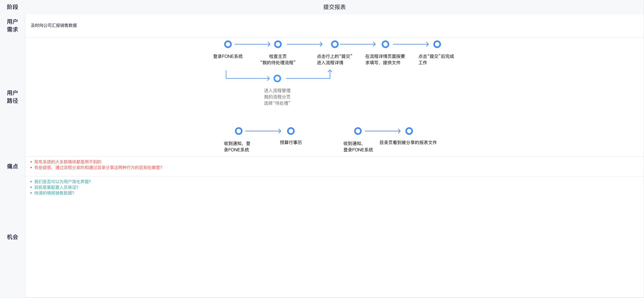Click the red pain point 现有系统的大多数模块都是用不到的
This screenshot has height=298, width=644.
68,162
